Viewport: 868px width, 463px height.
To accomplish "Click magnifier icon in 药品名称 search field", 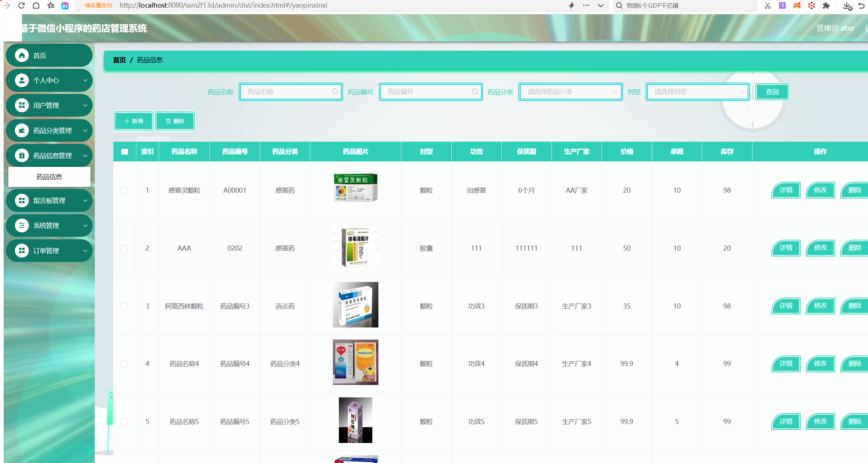I will click(x=335, y=92).
